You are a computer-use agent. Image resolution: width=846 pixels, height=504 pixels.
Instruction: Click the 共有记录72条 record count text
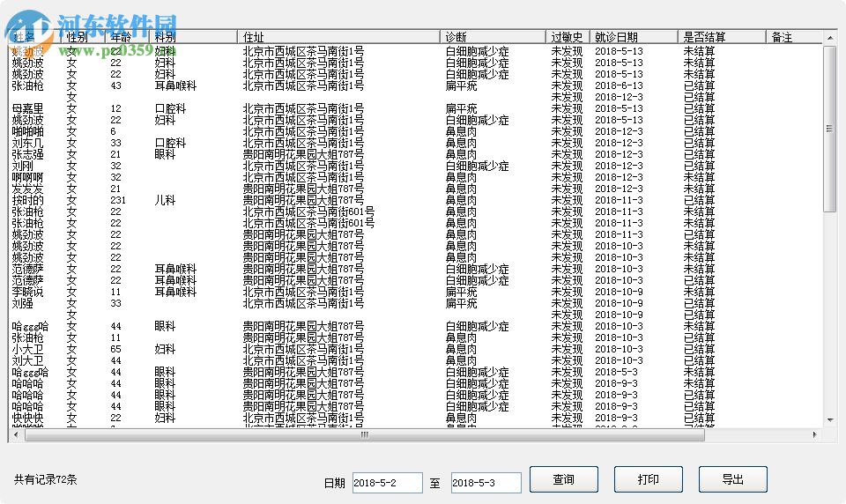tap(45, 479)
